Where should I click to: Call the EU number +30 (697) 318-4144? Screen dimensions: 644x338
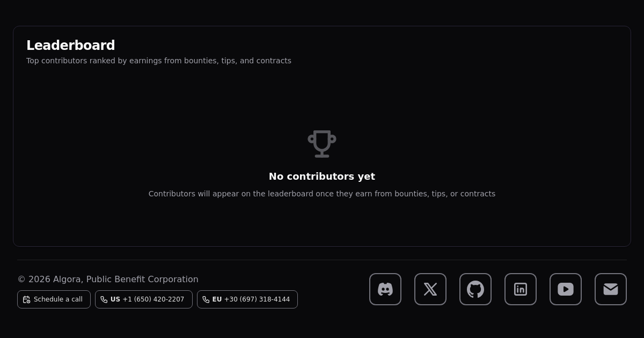tap(257, 299)
